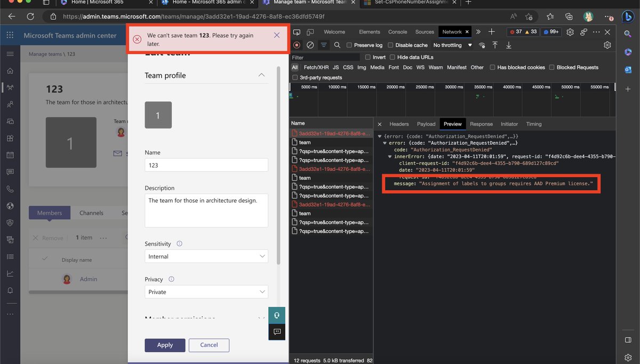The height and width of the screenshot is (364, 640).
Task: Open the feedback chat icon below help
Action: (277, 331)
